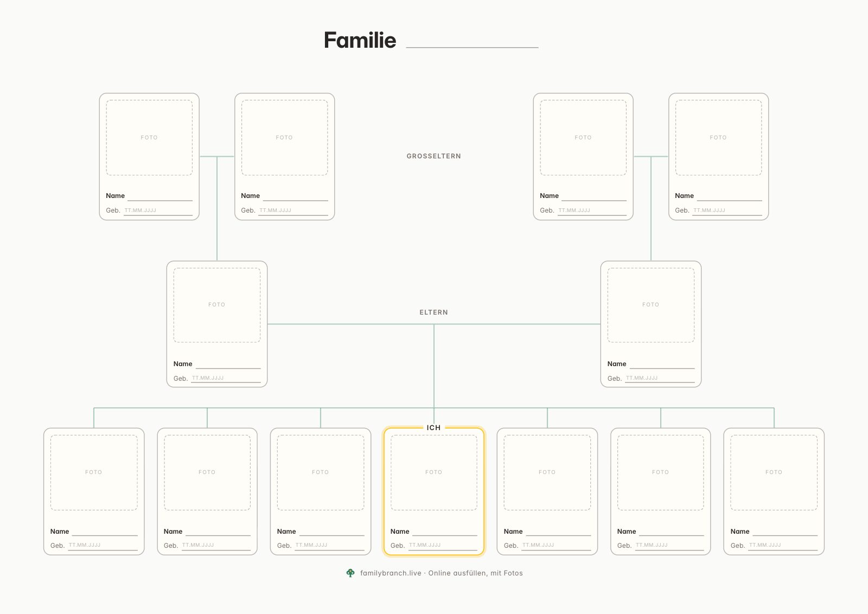Click the familybranch.live tree logo icon
This screenshot has width=868, height=614.
point(350,573)
